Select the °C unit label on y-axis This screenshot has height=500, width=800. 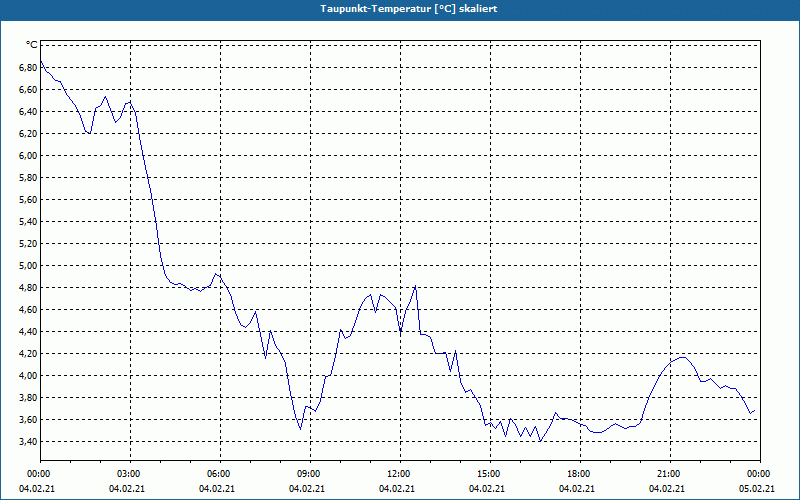tap(31, 45)
